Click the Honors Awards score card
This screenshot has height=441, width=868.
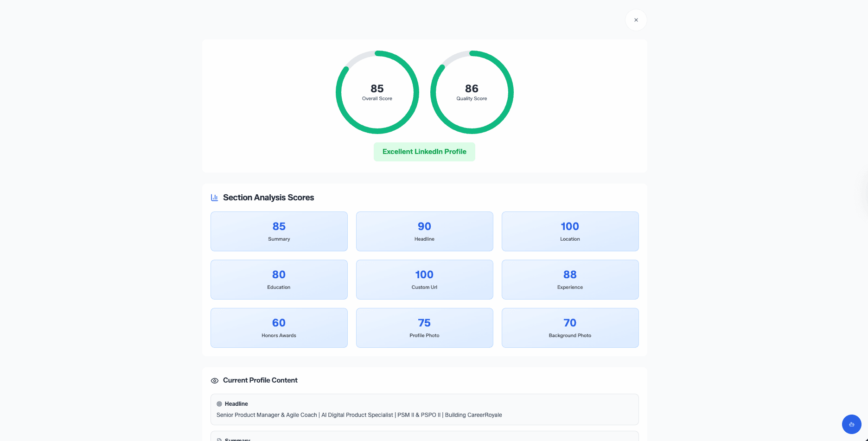tap(279, 328)
